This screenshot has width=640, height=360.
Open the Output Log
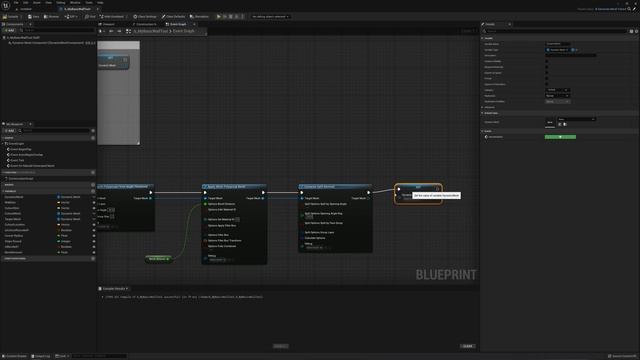[x=41, y=356]
